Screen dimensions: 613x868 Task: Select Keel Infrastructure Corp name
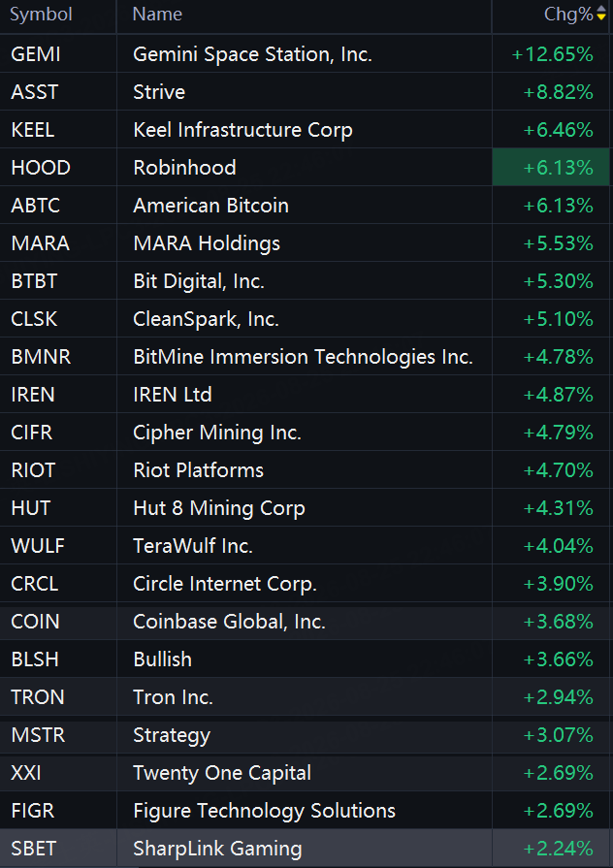(242, 130)
